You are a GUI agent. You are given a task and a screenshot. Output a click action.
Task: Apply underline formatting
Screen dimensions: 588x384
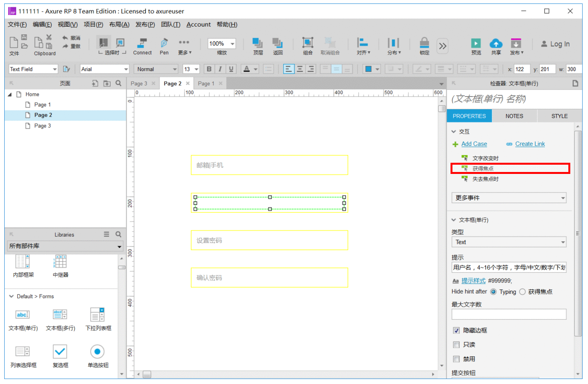point(231,69)
